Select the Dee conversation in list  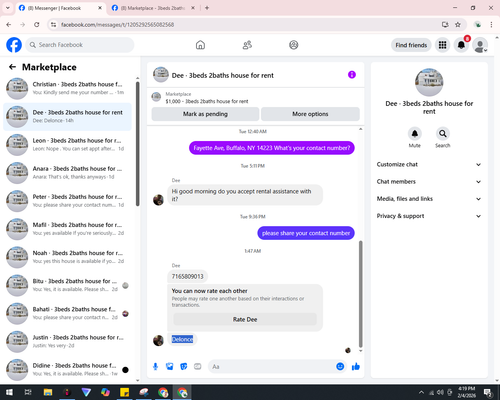67,117
